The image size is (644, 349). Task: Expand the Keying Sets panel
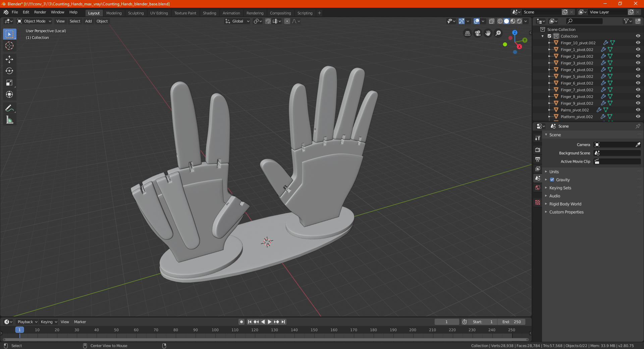click(x=560, y=188)
